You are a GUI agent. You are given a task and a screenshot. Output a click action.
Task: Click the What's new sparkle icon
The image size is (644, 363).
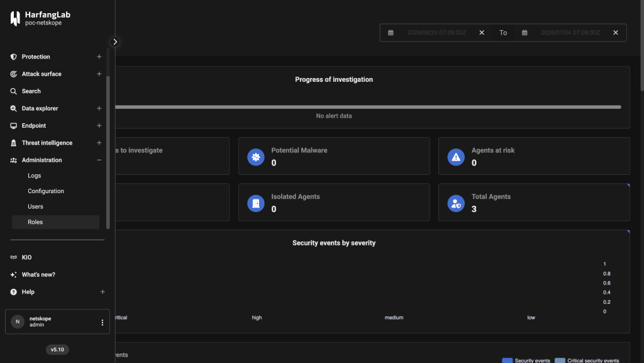(x=14, y=275)
